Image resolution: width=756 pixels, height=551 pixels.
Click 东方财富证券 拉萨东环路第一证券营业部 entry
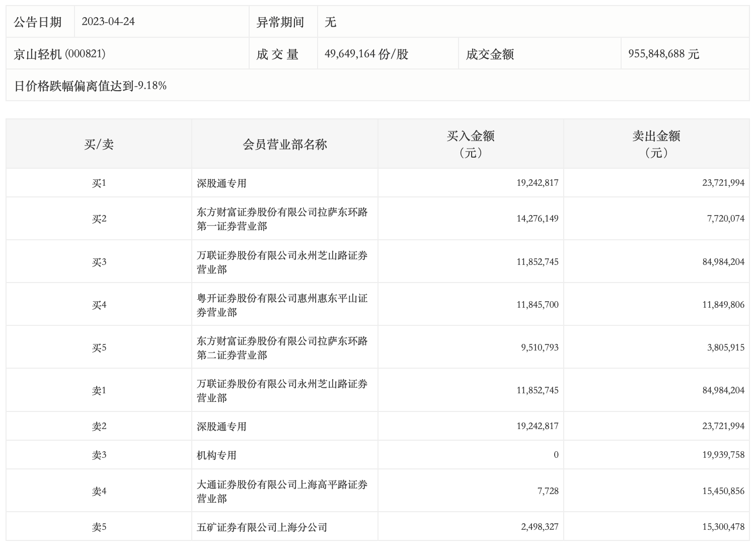tap(282, 219)
